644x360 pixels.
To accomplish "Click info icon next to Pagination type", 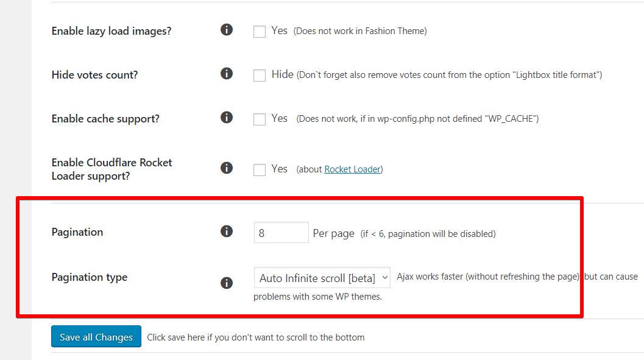I will (x=227, y=283).
